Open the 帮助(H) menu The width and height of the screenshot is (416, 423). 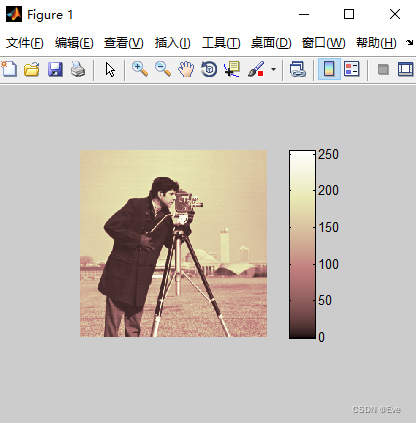pyautogui.click(x=376, y=43)
